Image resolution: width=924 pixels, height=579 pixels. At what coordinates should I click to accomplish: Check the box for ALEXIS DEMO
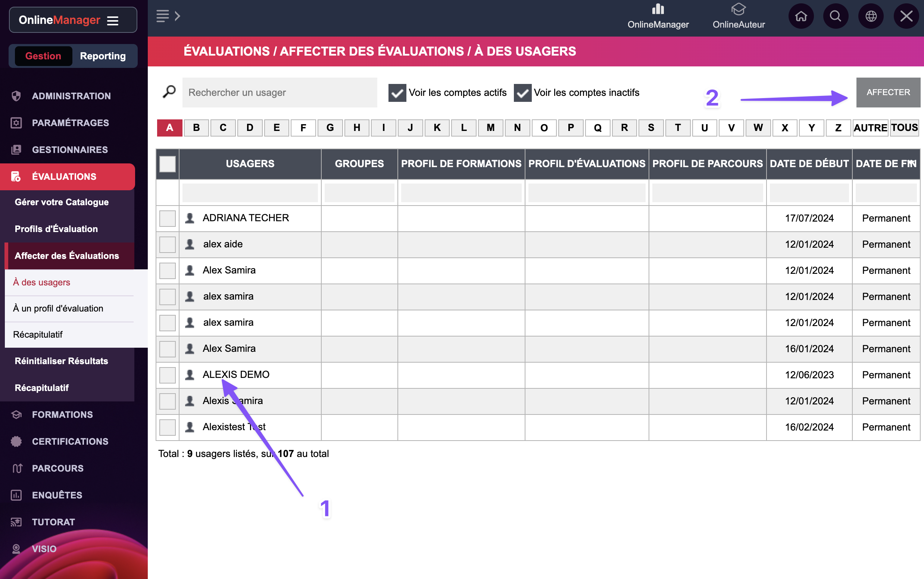pyautogui.click(x=168, y=375)
